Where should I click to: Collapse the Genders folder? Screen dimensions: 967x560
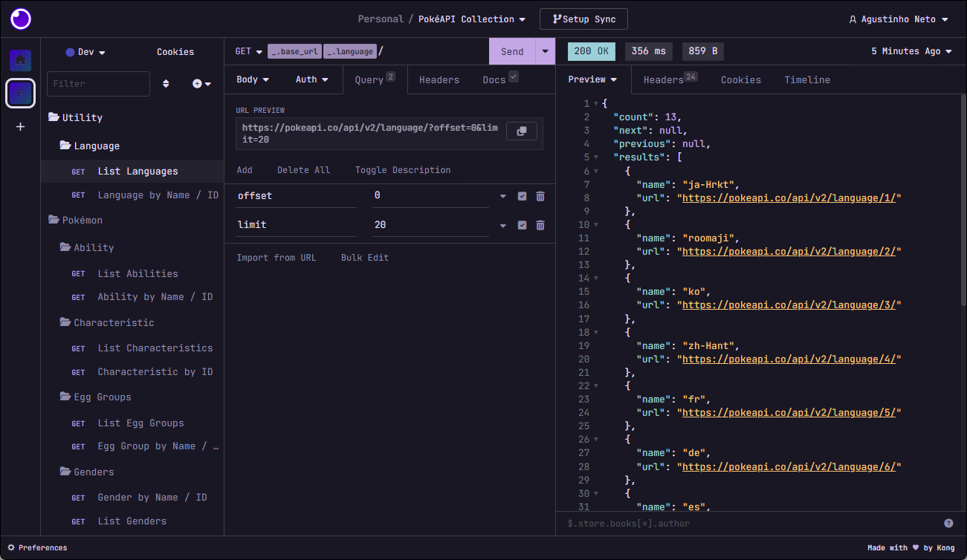click(x=87, y=472)
